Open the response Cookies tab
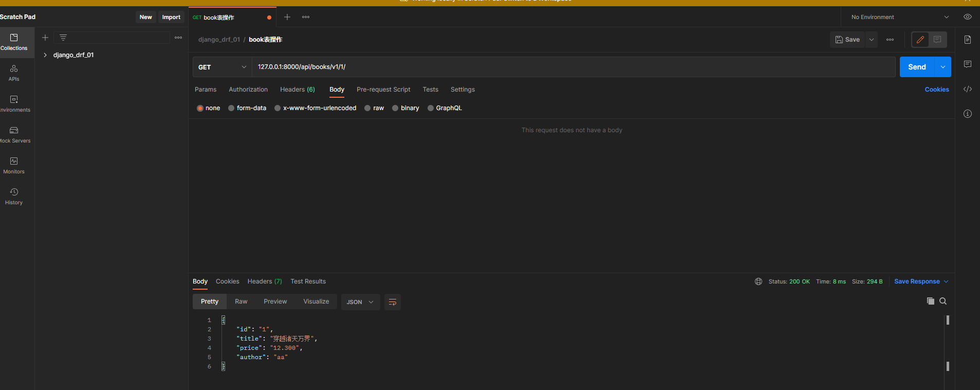 click(228, 281)
